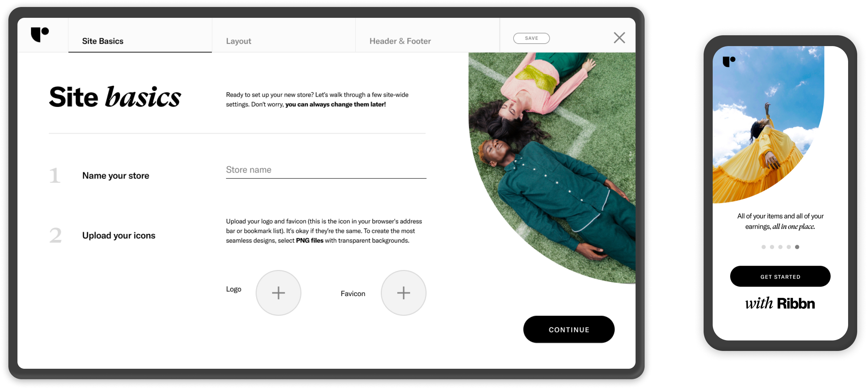
Task: Click the yellow dress photo on phone
Action: pos(768,125)
